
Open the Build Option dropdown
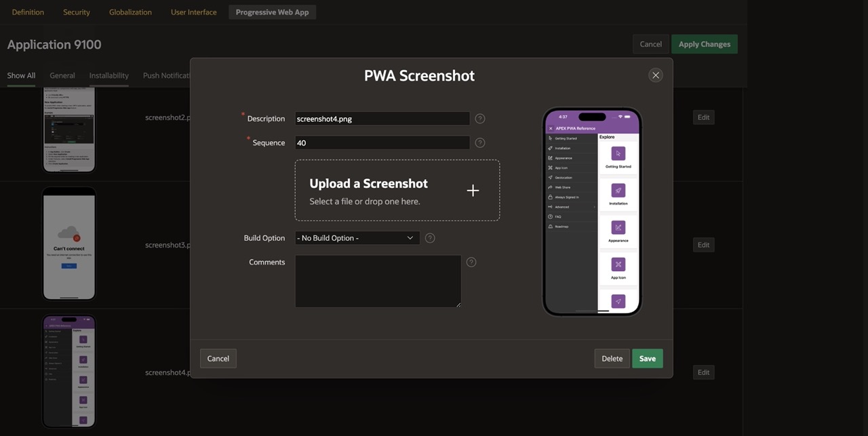[357, 238]
